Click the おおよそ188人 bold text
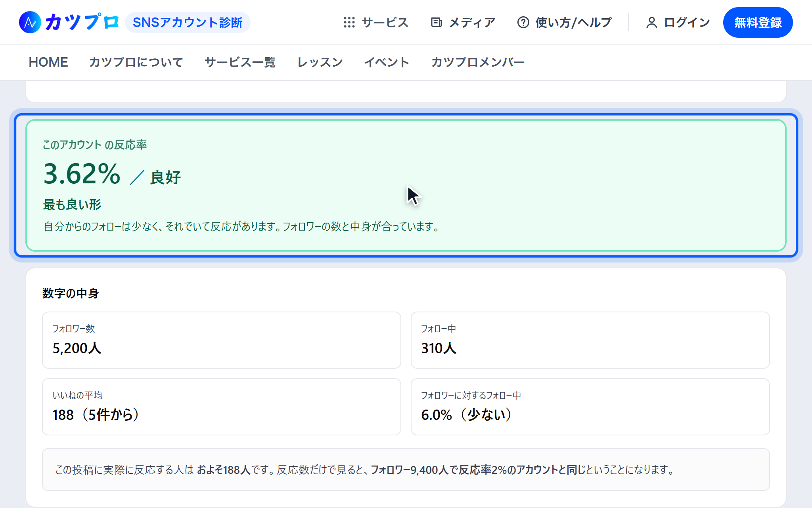This screenshot has width=812, height=508. click(224, 470)
